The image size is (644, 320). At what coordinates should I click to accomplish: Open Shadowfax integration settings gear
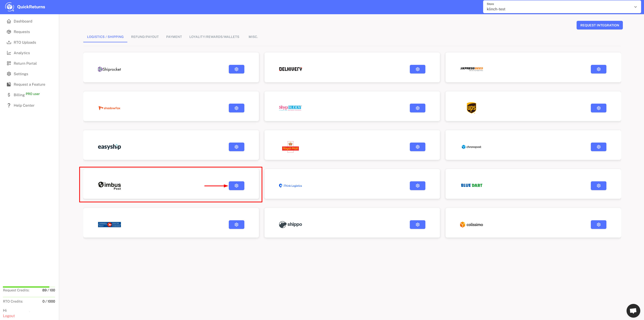pos(236,108)
